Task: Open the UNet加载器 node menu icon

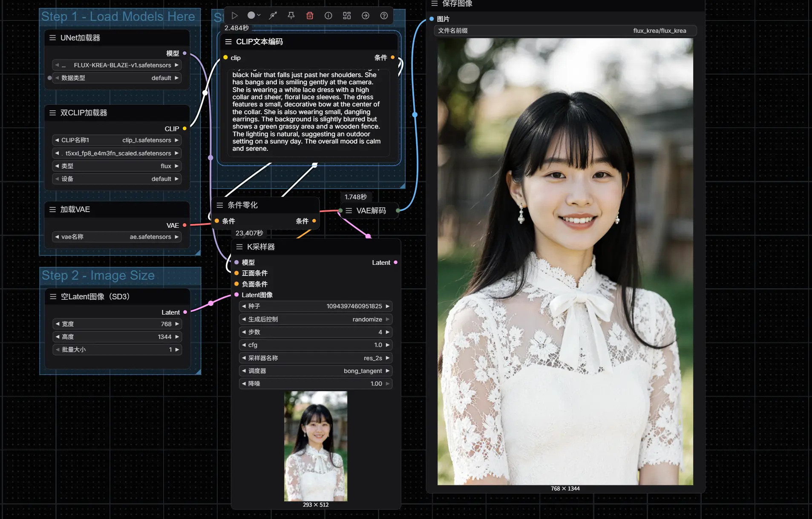Action: 52,38
